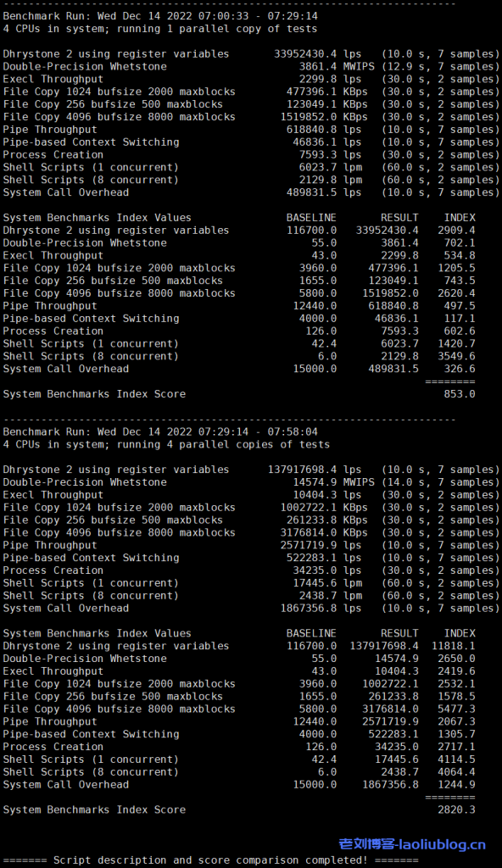Click the 'running 4 parallel copies' line
The height and width of the screenshot is (868, 502).
(166, 444)
